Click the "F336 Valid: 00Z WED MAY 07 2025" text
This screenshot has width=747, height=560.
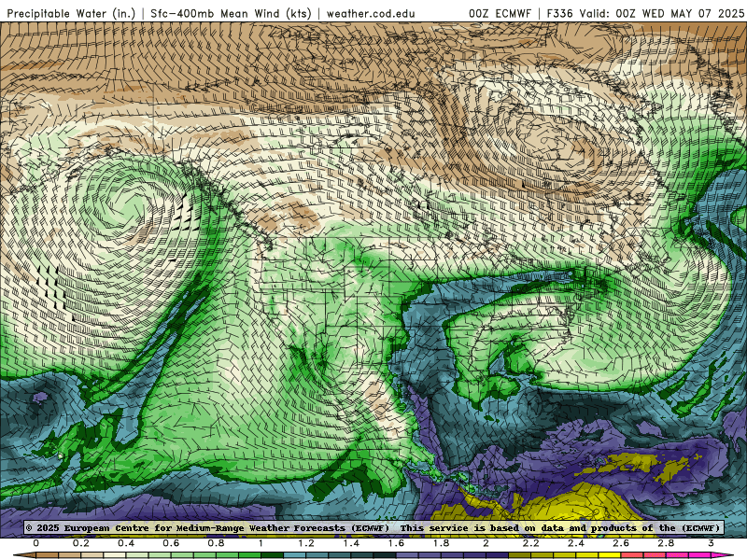pyautogui.click(x=645, y=13)
